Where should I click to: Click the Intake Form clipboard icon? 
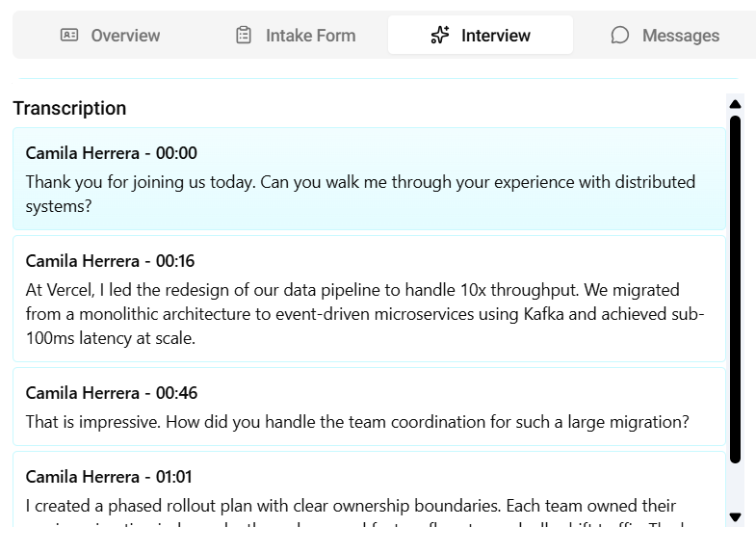(244, 36)
